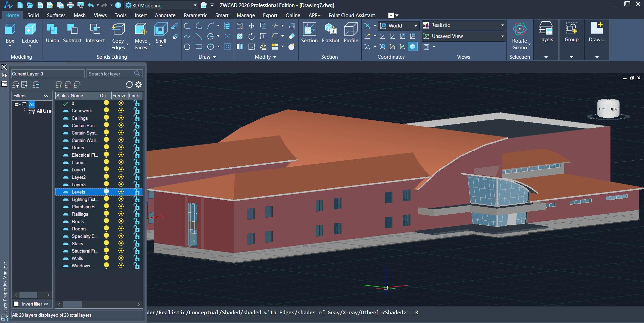The height and width of the screenshot is (323, 644).
Task: Open Point Cloud Assistant tab
Action: (352, 15)
